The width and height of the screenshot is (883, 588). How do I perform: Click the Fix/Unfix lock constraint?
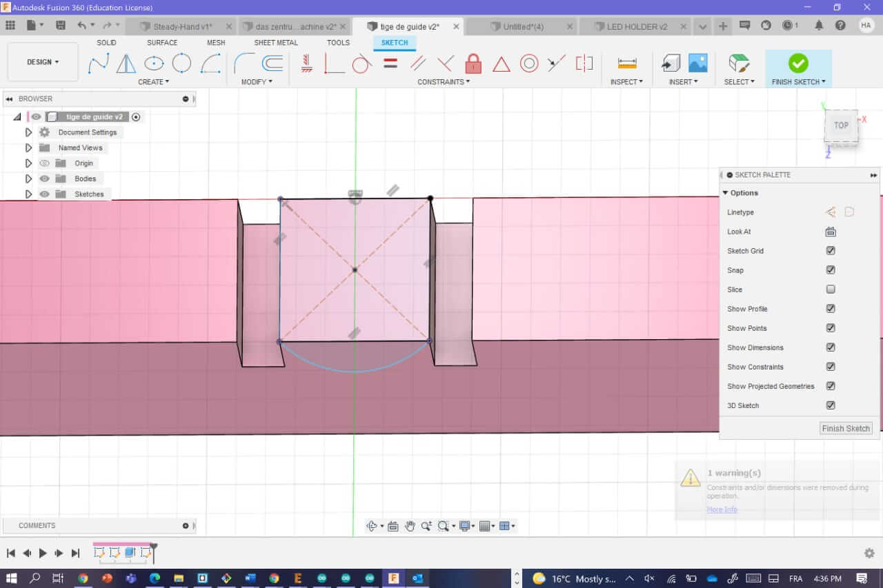473,64
